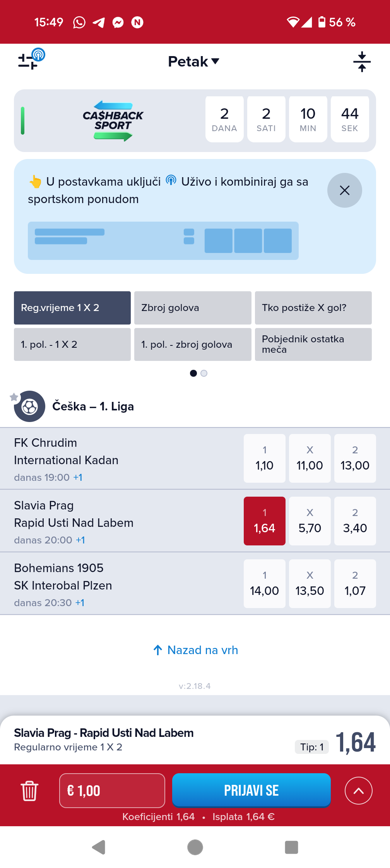
Task: Edit the € 1,00 stake input field
Action: [112, 791]
